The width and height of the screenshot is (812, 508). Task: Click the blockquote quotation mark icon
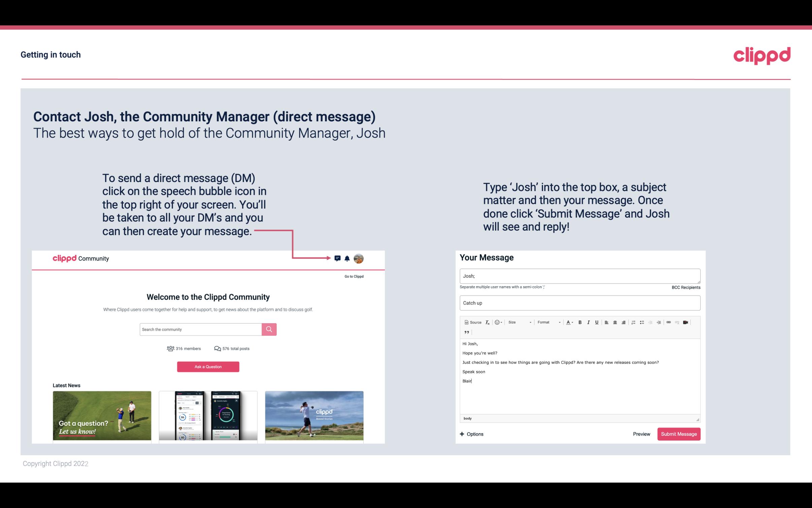[x=466, y=332]
